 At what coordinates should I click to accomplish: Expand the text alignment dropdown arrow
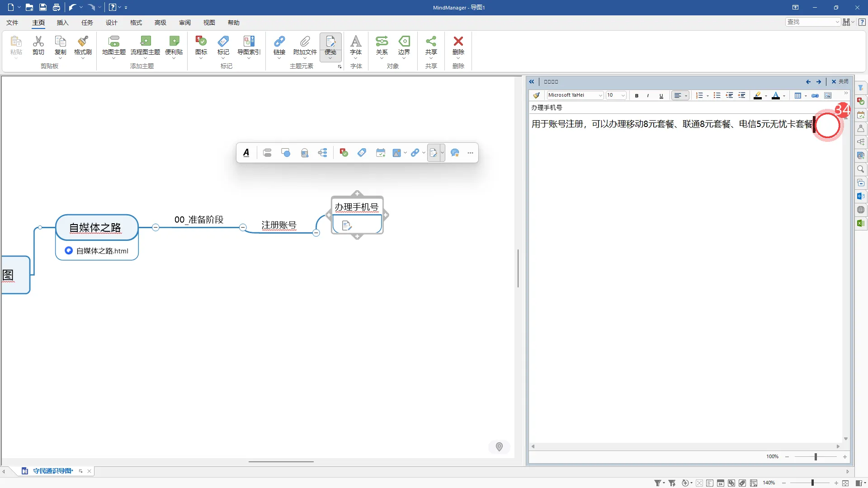pyautogui.click(x=686, y=96)
